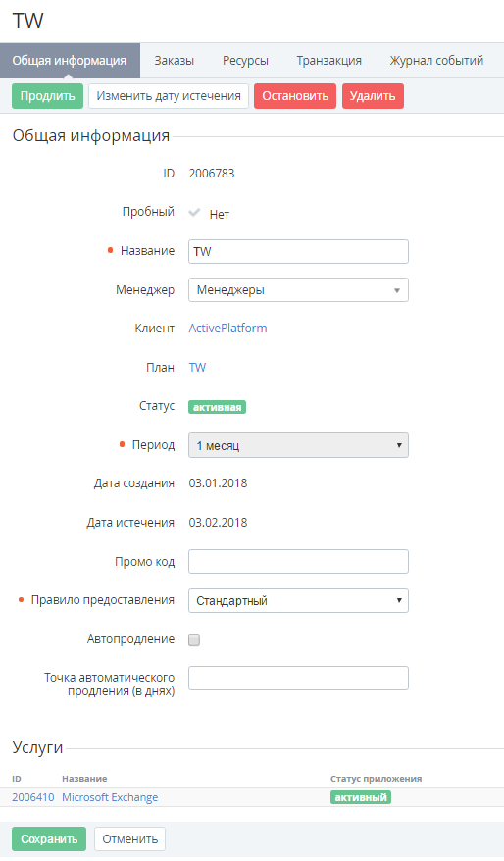Image resolution: width=504 pixels, height=861 pixels.
Task: Click the Сохранить button
Action: (x=49, y=839)
